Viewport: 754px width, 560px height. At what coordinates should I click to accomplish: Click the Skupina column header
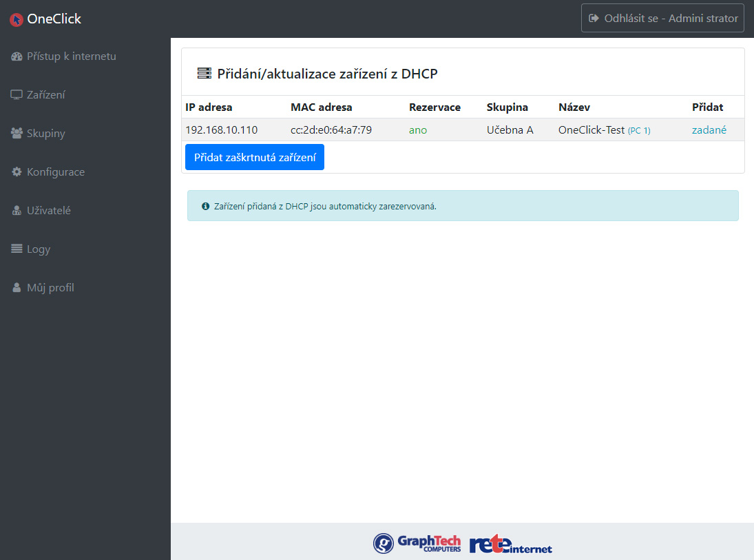(x=507, y=107)
